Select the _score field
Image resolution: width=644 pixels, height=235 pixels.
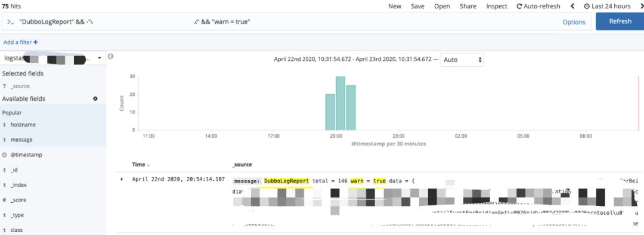point(18,200)
